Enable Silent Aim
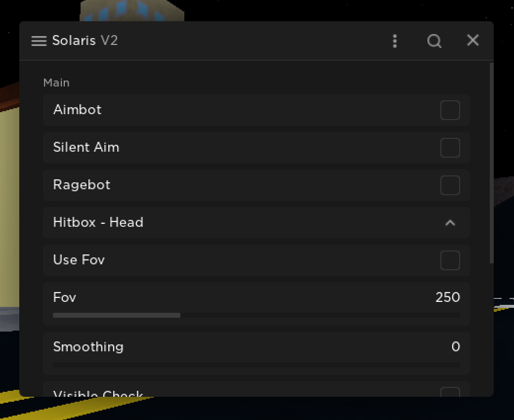This screenshot has height=420, width=514. (x=450, y=148)
